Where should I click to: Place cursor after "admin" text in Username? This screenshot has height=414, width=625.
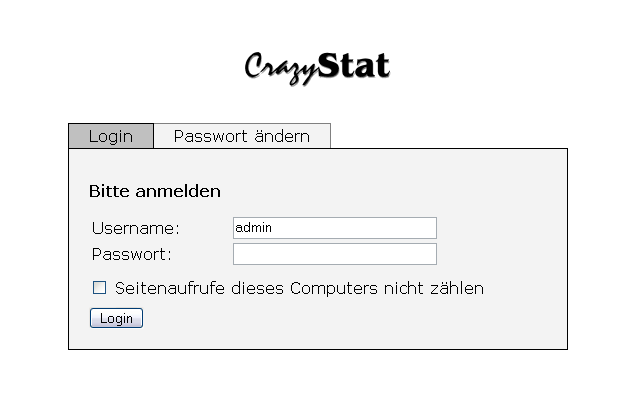(x=273, y=228)
